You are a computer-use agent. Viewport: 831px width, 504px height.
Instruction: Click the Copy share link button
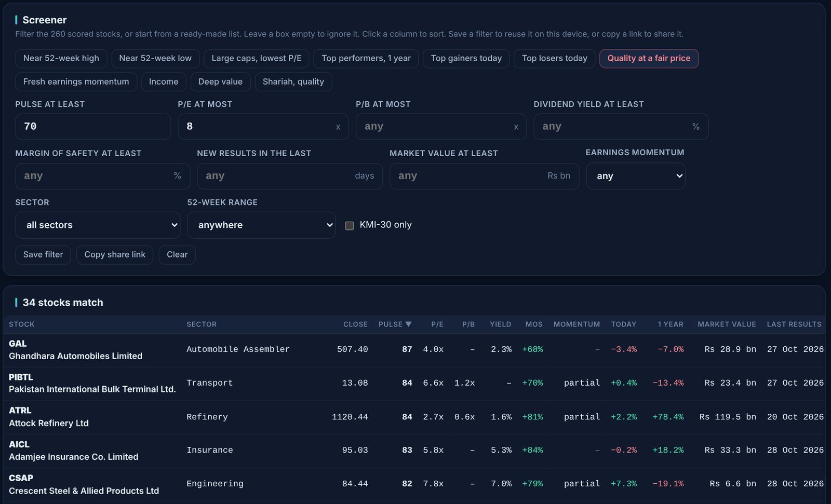pos(115,254)
